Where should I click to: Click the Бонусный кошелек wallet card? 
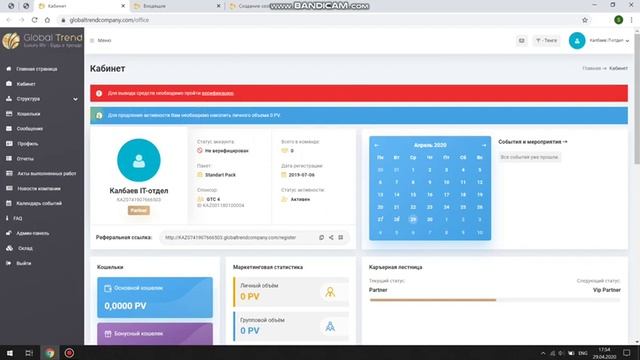point(155,334)
